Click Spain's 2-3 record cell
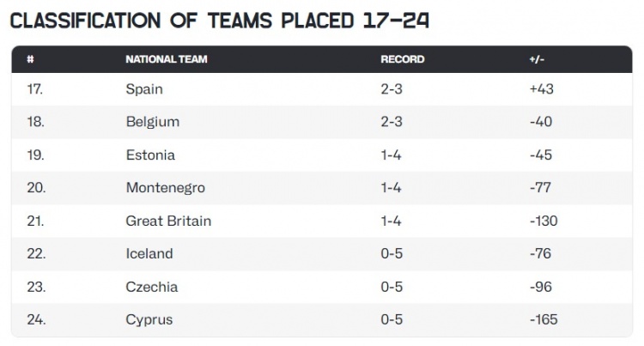The width and height of the screenshot is (644, 346). click(x=392, y=89)
